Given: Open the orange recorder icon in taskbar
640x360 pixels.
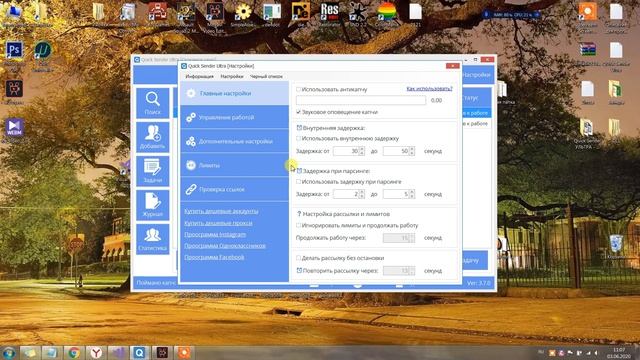Looking at the screenshot, I should (184, 353).
